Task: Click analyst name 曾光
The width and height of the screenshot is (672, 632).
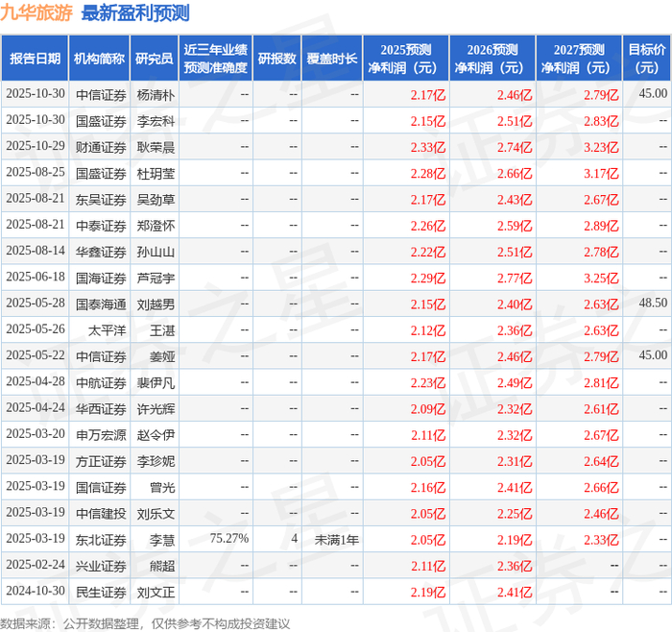Action: coord(162,488)
